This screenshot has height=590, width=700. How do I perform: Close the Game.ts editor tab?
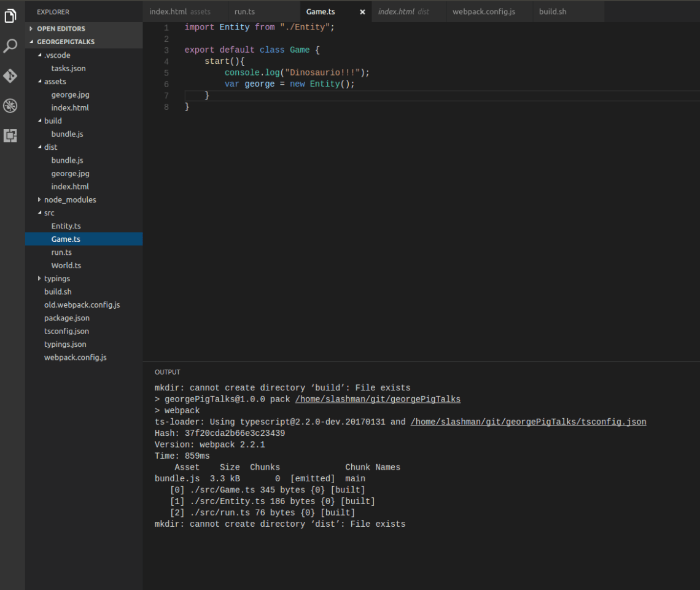click(362, 12)
